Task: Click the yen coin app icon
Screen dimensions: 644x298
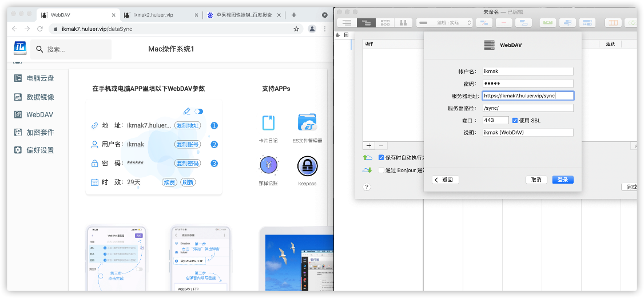Action: pyautogui.click(x=268, y=166)
